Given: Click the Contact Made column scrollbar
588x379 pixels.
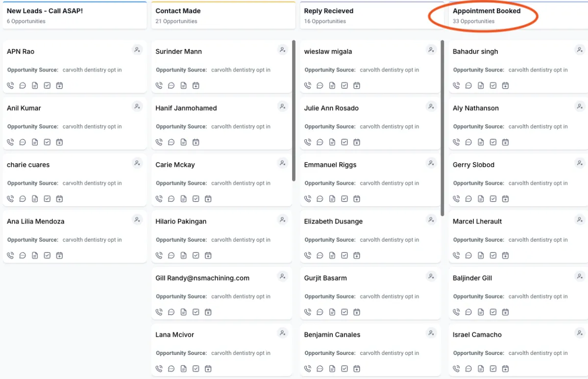Looking at the screenshot, I should point(294,110).
